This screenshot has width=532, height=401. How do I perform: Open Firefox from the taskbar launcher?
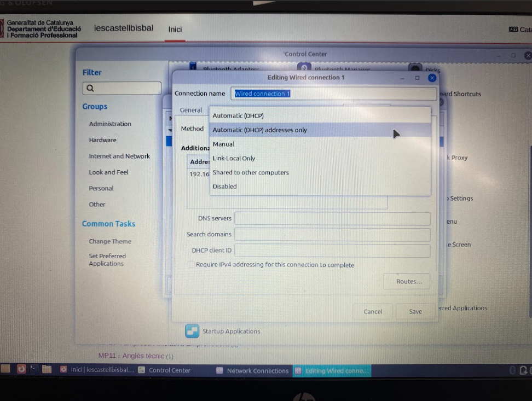[x=21, y=369]
